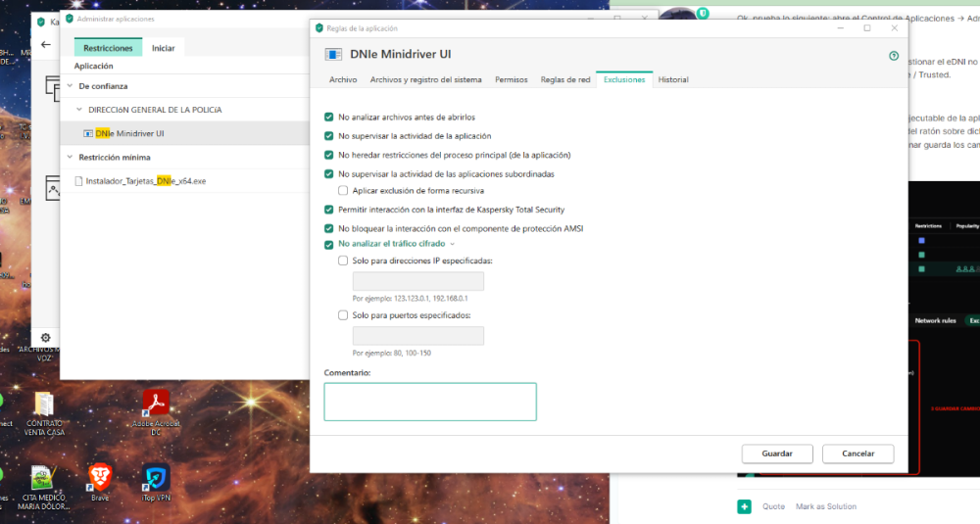This screenshot has height=524, width=980.
Task: Collapse DIRECCIÓN GENERAL DE LA POLICÍA node
Action: pos(79,110)
